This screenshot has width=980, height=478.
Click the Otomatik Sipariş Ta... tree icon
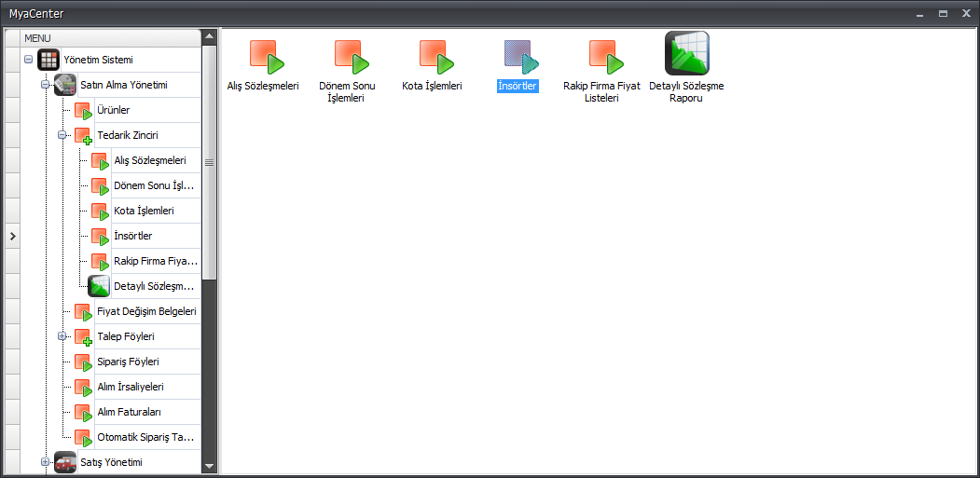pyautogui.click(x=83, y=437)
